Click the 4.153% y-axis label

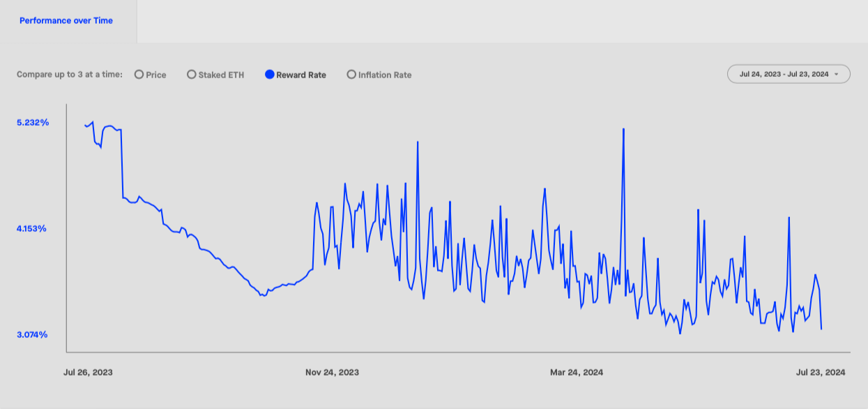coord(32,229)
